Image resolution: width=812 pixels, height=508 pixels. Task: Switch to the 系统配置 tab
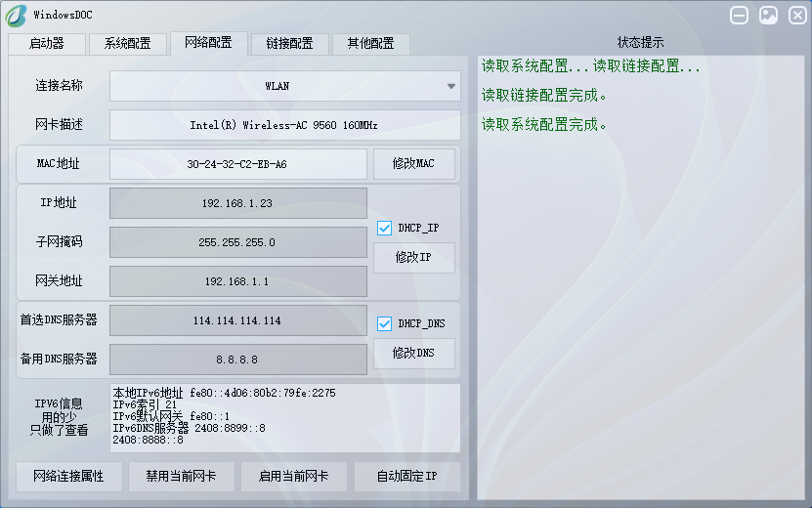[127, 44]
